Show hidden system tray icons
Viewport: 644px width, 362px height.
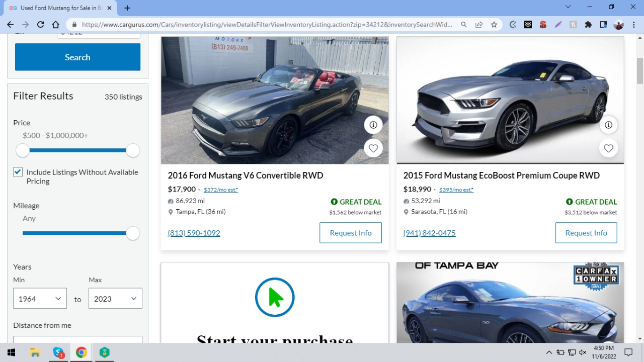549,352
